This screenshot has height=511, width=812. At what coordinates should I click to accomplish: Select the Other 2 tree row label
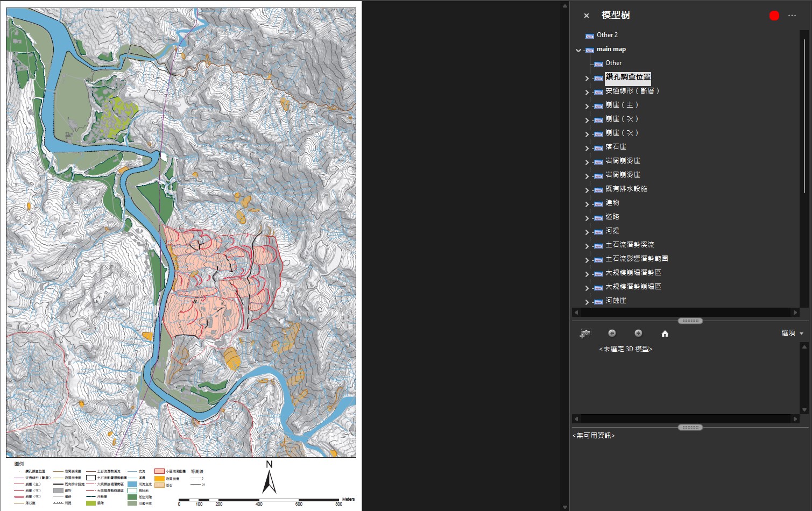[x=607, y=35]
